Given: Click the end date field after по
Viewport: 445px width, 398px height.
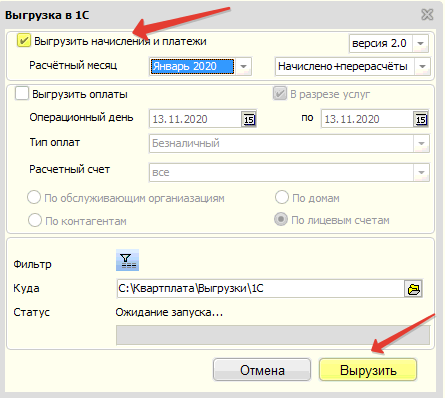Looking at the screenshot, I should tap(367, 119).
